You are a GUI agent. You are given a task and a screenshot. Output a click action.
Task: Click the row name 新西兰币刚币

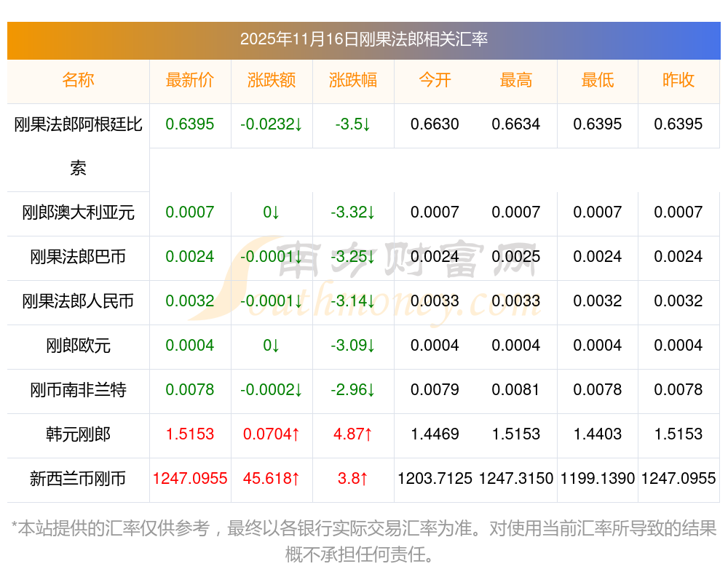pos(78,479)
